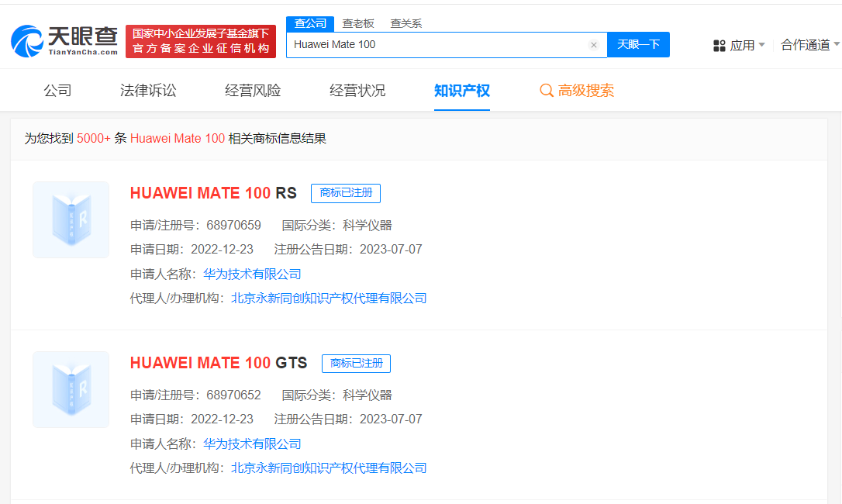842x504 pixels.
Task: Open the 公司 navigation menu
Action: tap(59, 90)
